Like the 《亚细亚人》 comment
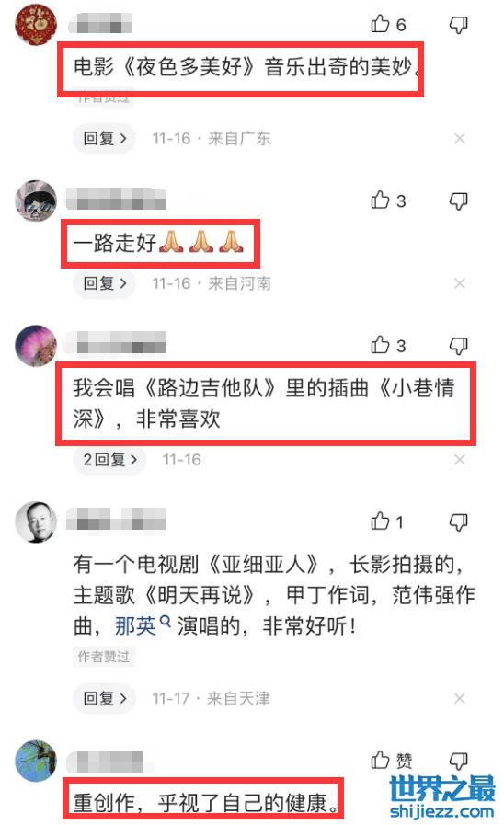504x825 pixels. click(387, 521)
